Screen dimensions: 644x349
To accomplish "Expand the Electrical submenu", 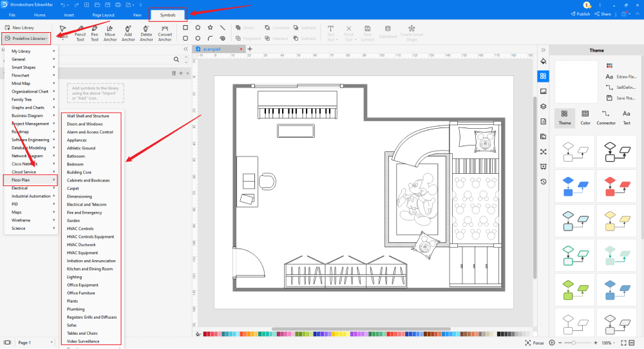I will [31, 188].
